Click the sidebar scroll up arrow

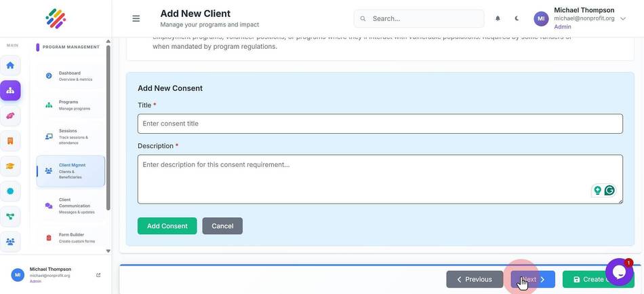(108, 41)
